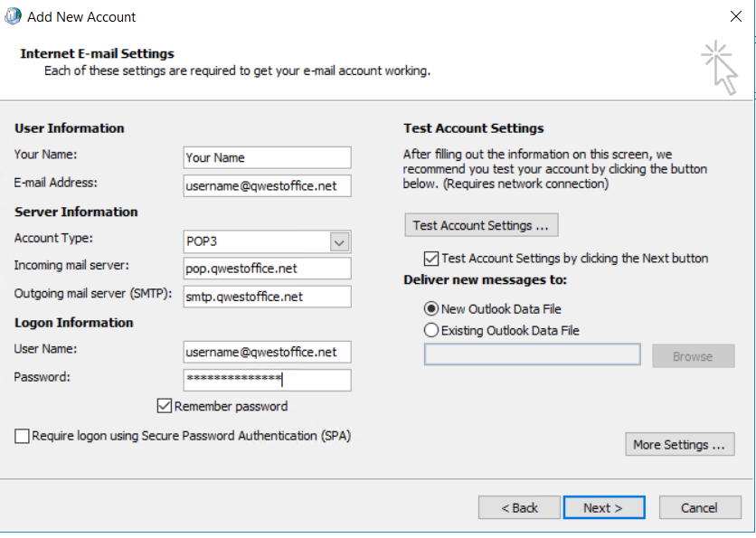Image resolution: width=756 pixels, height=538 pixels.
Task: Click the Account Type dropdown arrow
Action: click(x=338, y=241)
